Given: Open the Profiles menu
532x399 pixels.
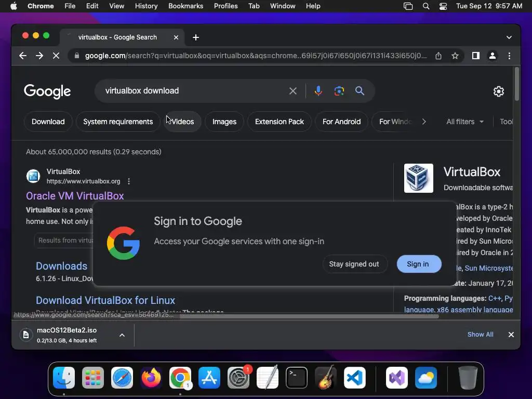Looking at the screenshot, I should point(225,6).
